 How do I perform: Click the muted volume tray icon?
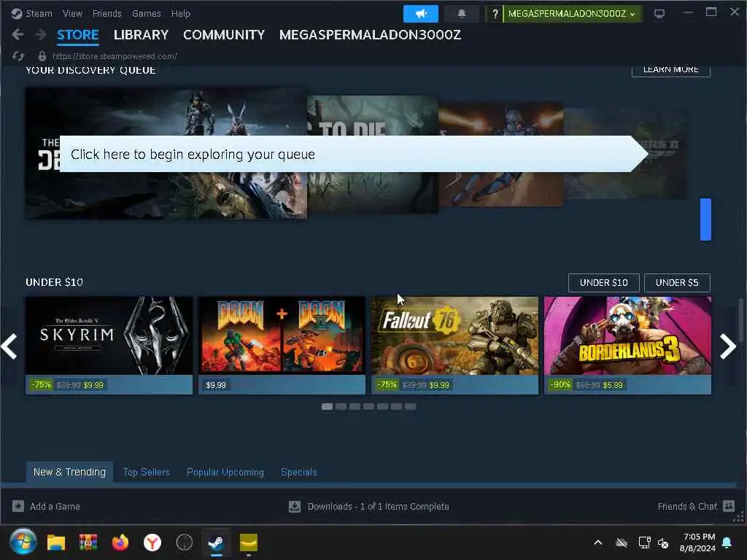tap(662, 542)
